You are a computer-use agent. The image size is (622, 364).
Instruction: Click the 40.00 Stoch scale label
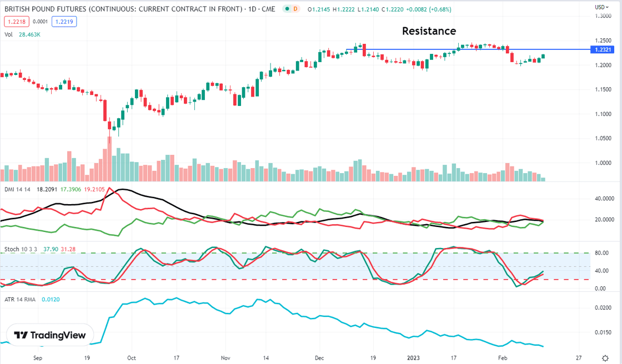click(x=602, y=271)
